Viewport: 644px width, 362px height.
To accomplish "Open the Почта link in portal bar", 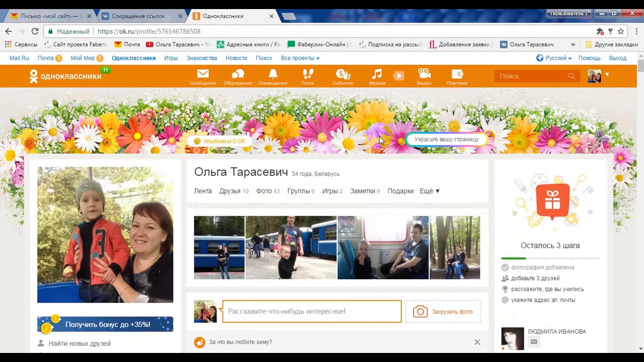I will coord(45,58).
